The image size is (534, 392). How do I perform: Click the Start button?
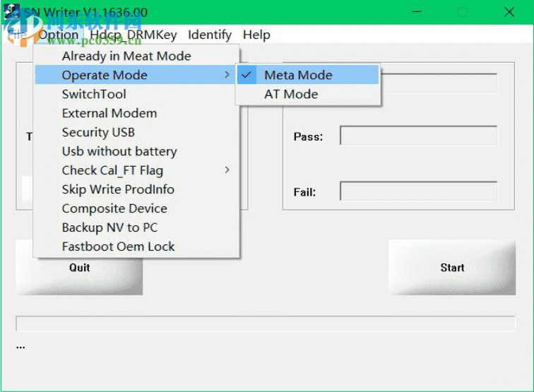pos(452,268)
